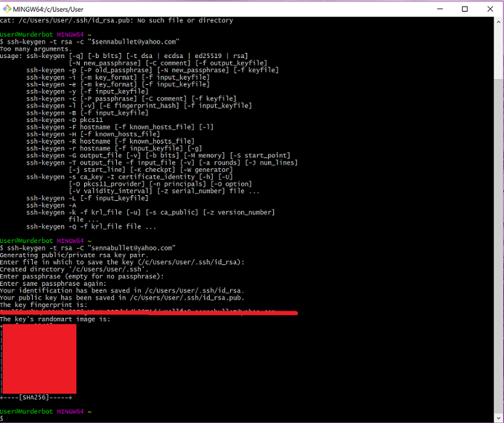Click the empty scrollbar track below the thumb
Screen dimensions: 504x423
[x=498, y=247]
